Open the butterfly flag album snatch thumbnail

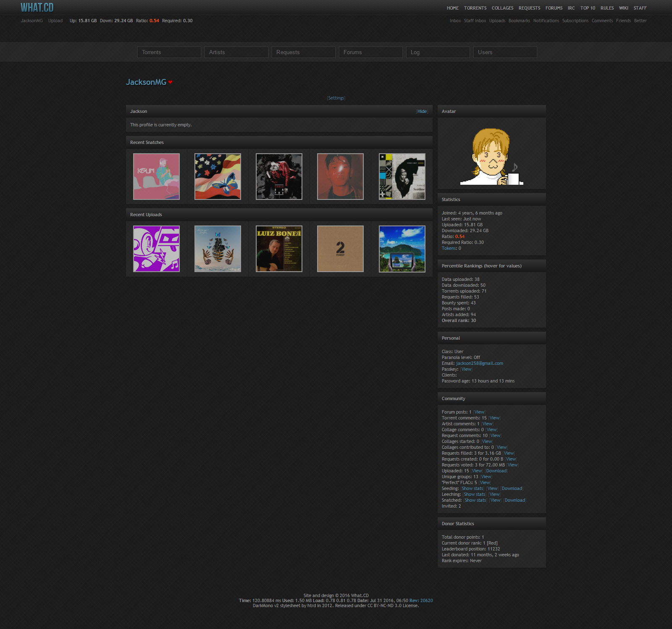click(218, 176)
